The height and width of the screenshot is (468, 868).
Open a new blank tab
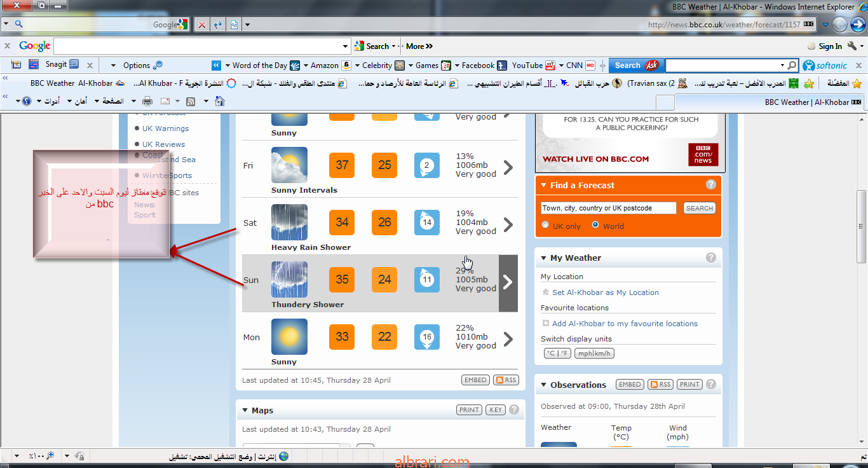coord(665,102)
